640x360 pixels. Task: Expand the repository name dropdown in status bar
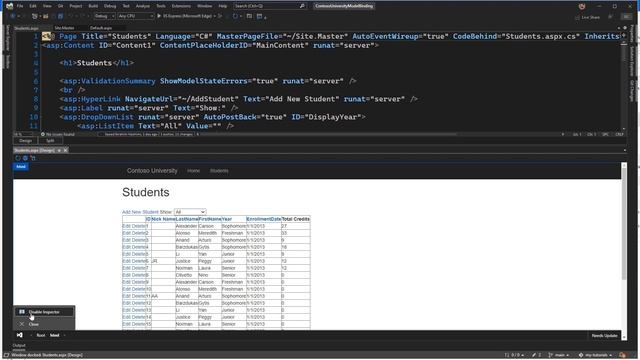click(x=611, y=355)
